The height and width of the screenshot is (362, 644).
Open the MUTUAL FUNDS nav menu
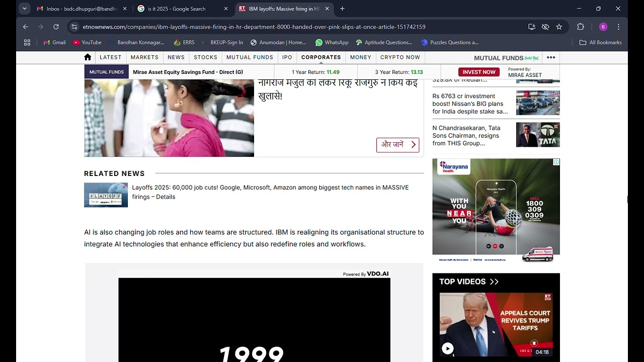point(250,57)
